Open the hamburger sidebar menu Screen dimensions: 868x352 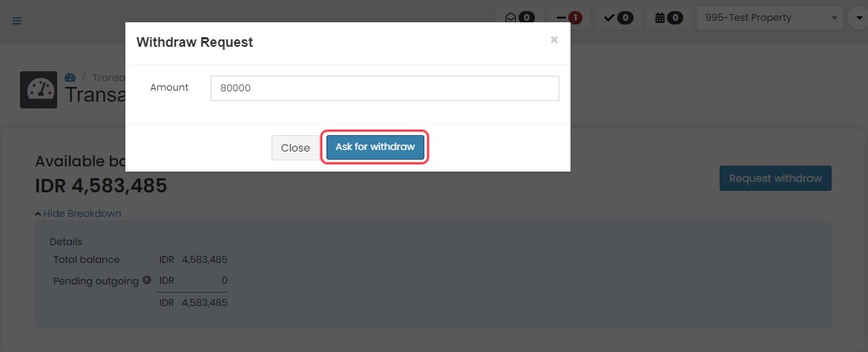(x=16, y=21)
